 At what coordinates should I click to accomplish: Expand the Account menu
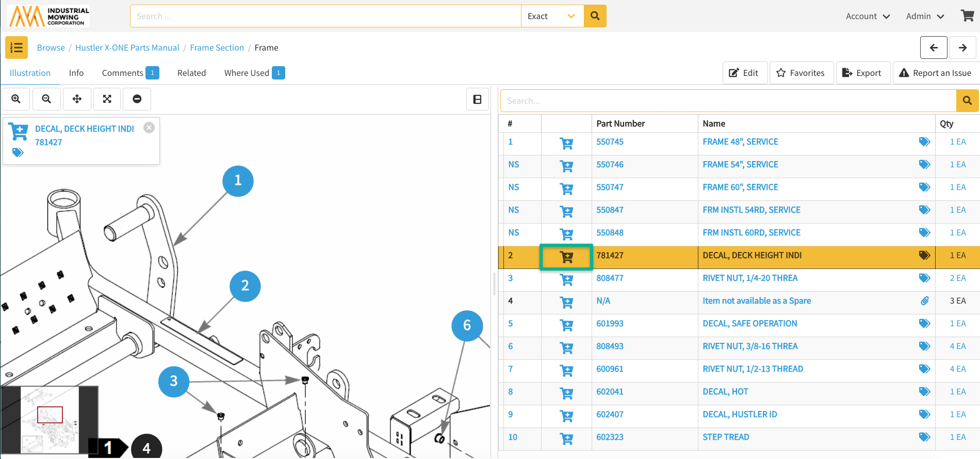pyautogui.click(x=868, y=16)
